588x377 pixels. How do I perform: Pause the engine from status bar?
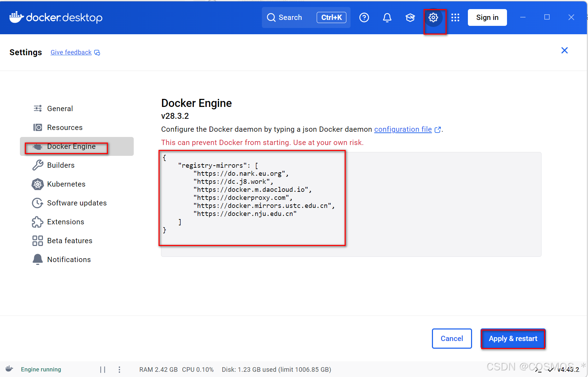103,369
